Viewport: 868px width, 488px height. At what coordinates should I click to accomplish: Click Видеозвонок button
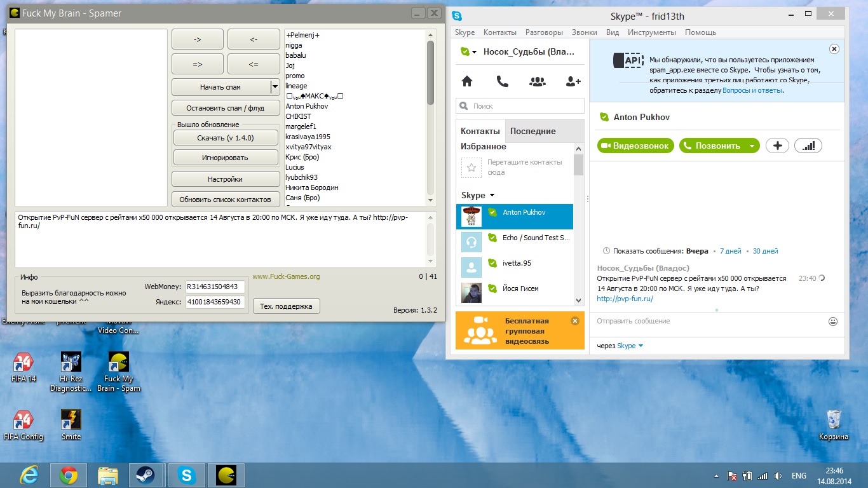click(x=635, y=146)
